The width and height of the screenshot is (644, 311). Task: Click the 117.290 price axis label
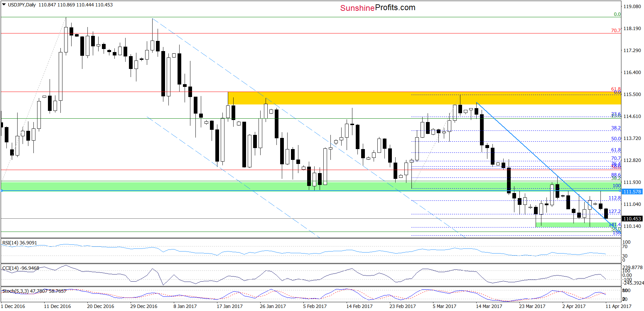[632, 50]
